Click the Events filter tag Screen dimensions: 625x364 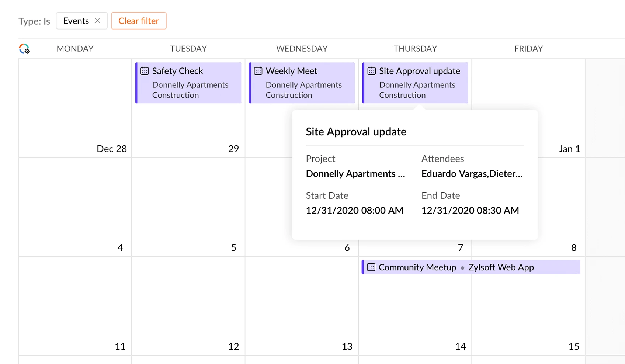pos(76,21)
